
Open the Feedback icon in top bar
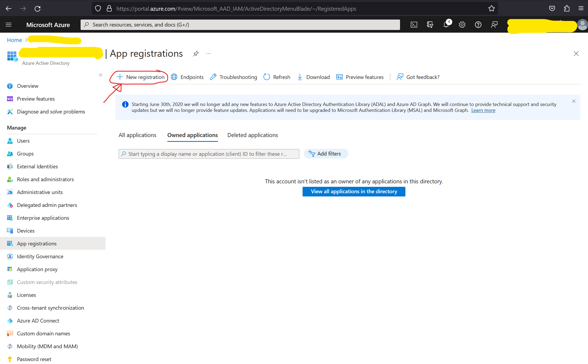[494, 25]
